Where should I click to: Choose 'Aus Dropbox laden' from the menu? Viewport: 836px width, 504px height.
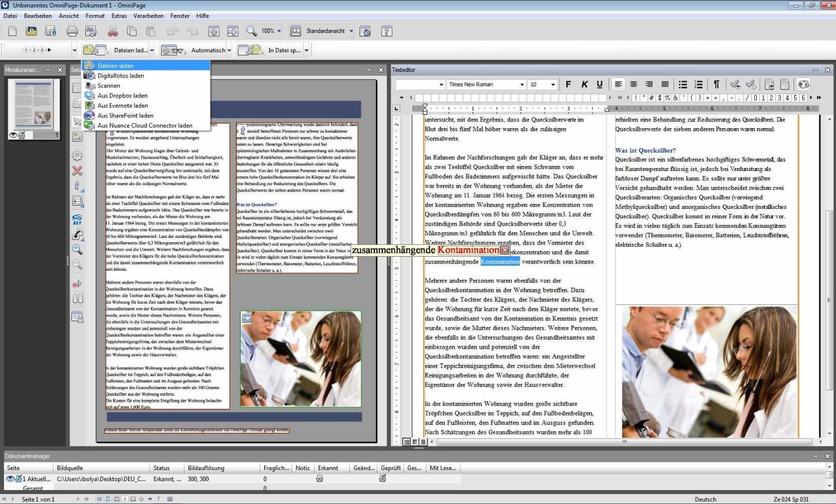coord(123,96)
